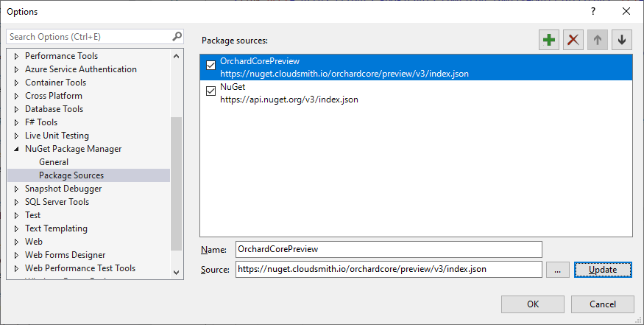Screen dimensions: 644x325
Task: Select the Container Tools tree item
Action: (55, 83)
